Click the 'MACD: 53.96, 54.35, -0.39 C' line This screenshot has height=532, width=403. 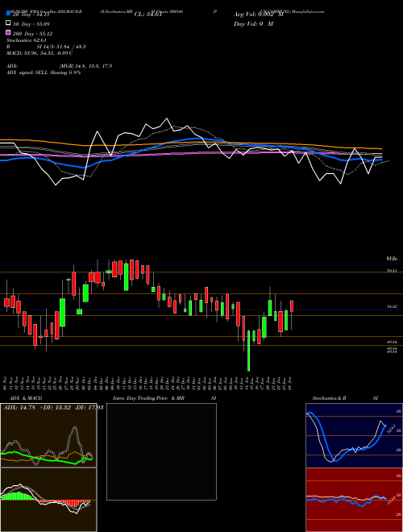[39, 53]
